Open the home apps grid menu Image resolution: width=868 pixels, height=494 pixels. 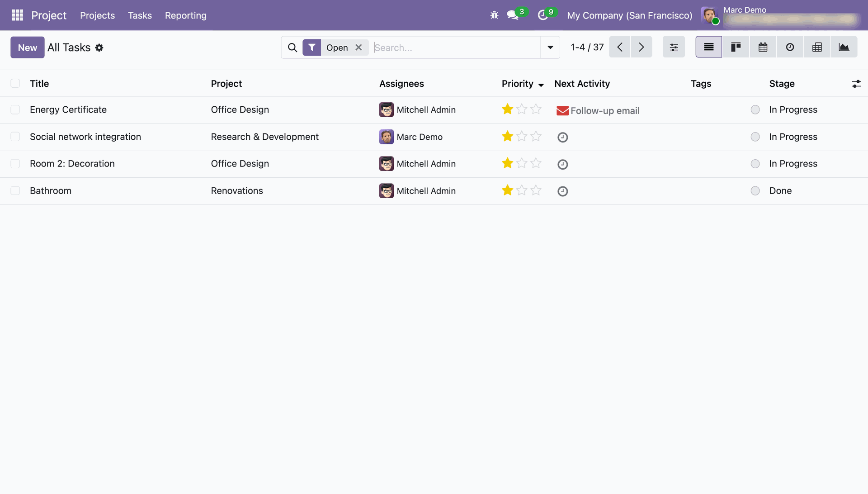(x=17, y=15)
